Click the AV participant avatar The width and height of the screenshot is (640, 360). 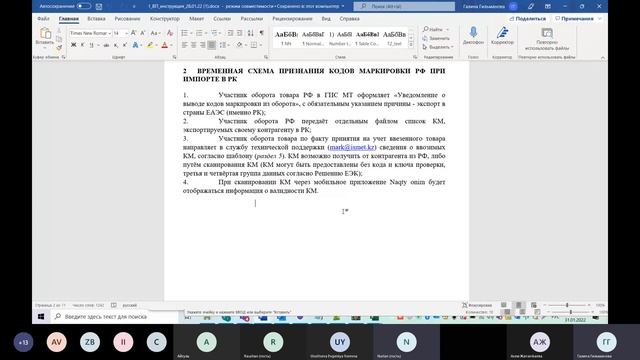point(57,342)
